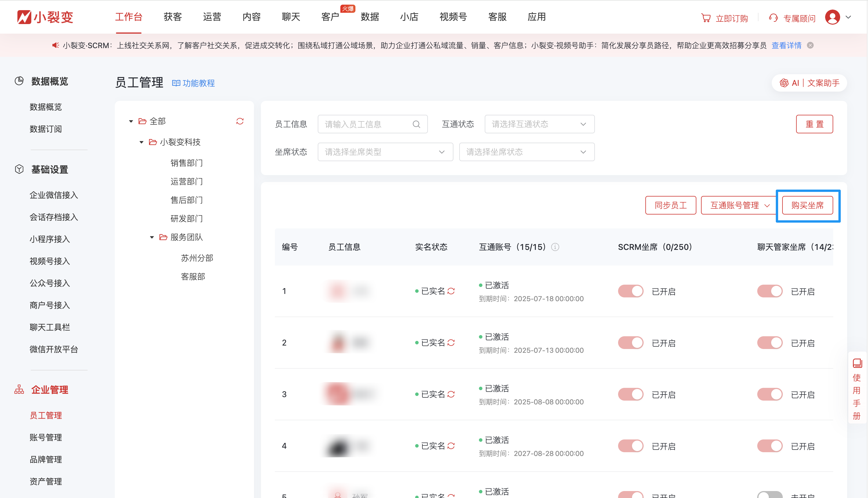Toggle 聊天管家坐席 switch for row 1
The width and height of the screenshot is (868, 498).
click(770, 291)
